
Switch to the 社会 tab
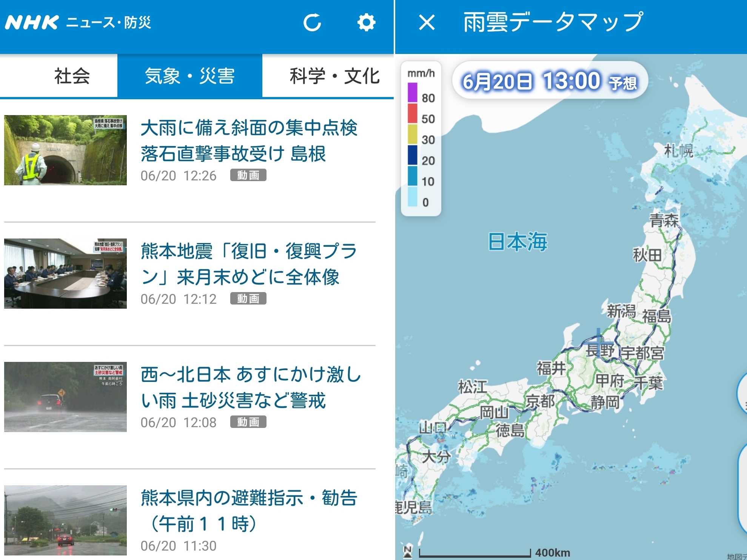point(72,76)
